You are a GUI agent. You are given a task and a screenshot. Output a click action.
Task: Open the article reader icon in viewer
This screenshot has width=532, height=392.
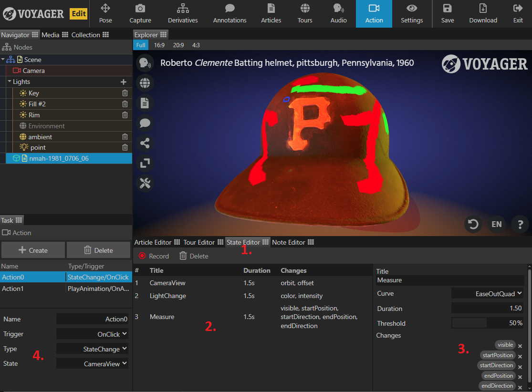145,103
